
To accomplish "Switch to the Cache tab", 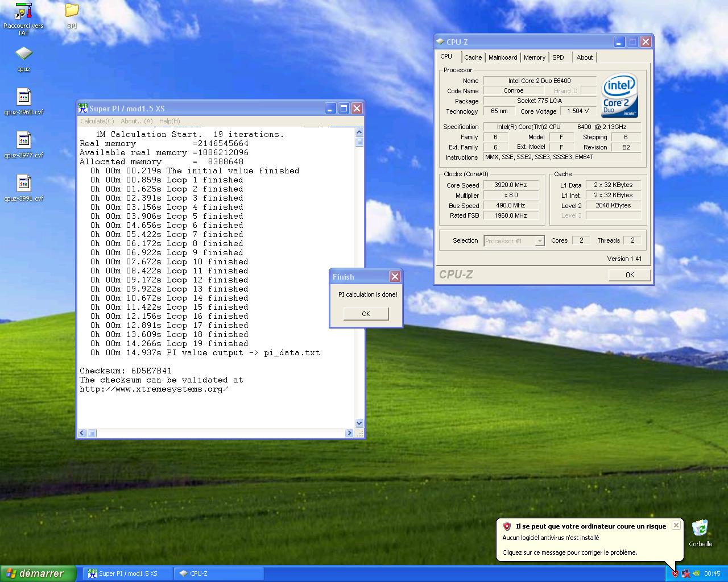I will [x=473, y=57].
